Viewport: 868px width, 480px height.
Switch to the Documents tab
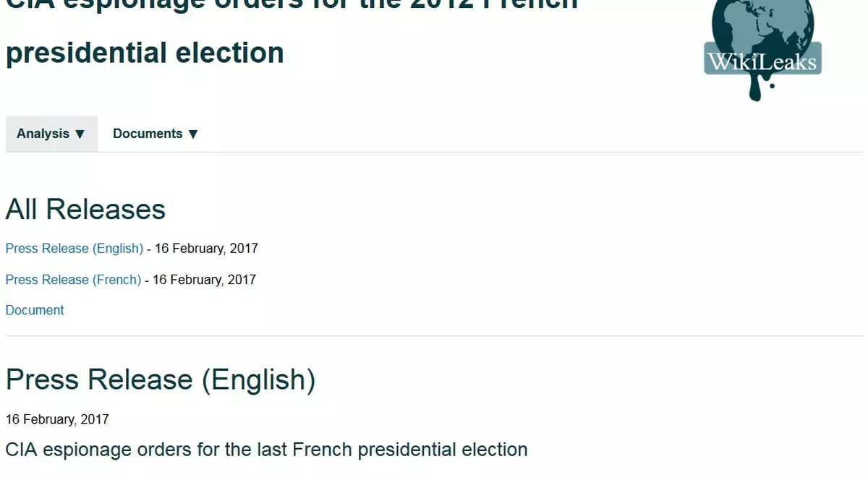148,134
